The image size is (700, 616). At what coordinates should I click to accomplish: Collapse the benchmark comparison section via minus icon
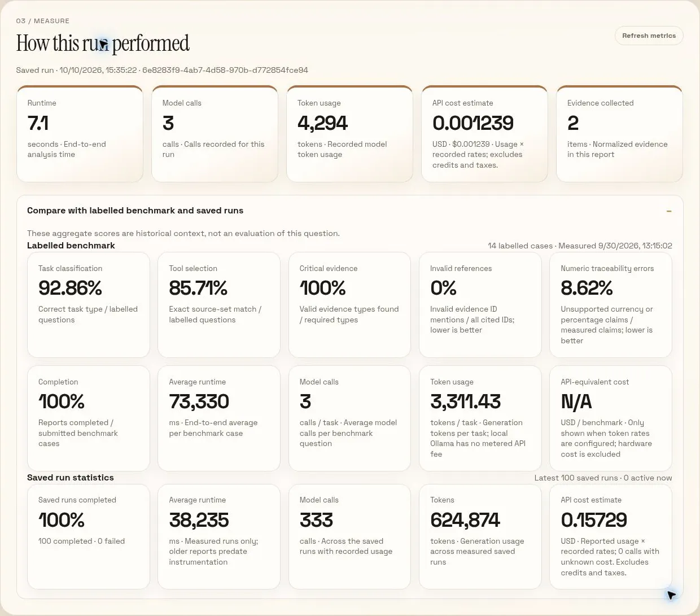(x=669, y=211)
